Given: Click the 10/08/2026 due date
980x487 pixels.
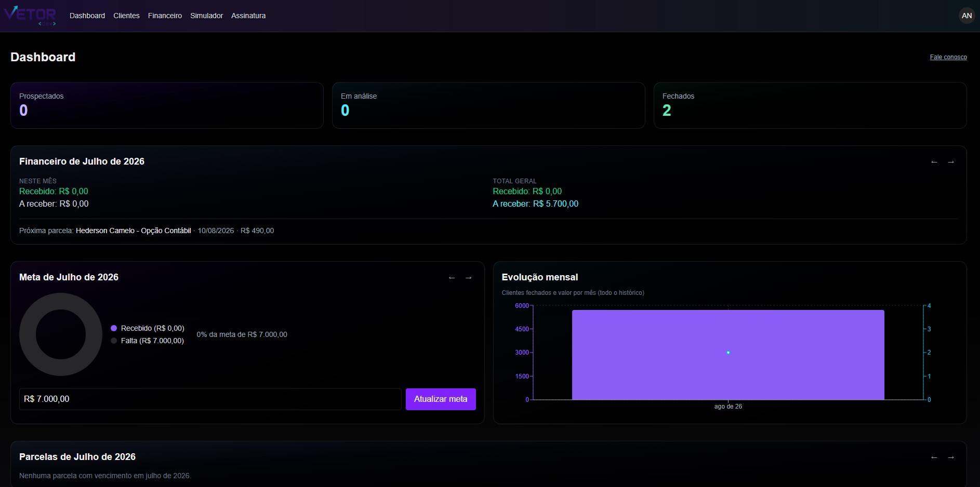Looking at the screenshot, I should pyautogui.click(x=216, y=231).
